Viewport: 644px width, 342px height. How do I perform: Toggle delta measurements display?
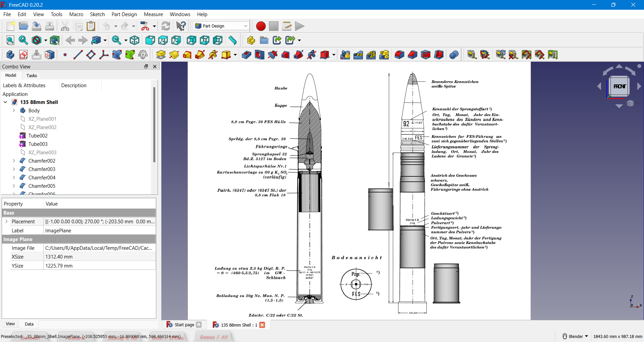(x=553, y=55)
